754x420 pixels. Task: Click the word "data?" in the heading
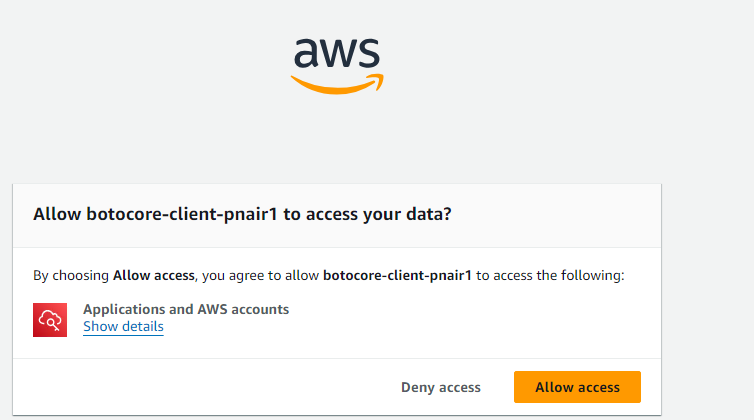coord(431,214)
